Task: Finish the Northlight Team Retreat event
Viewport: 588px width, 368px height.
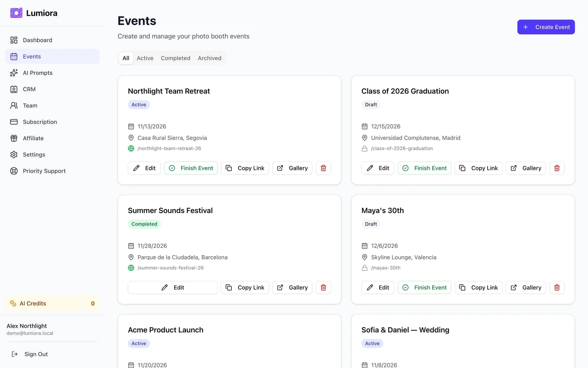Action: pyautogui.click(x=191, y=168)
